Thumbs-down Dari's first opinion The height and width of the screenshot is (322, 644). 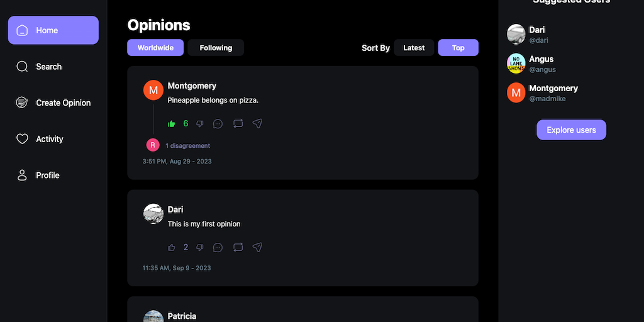(200, 248)
